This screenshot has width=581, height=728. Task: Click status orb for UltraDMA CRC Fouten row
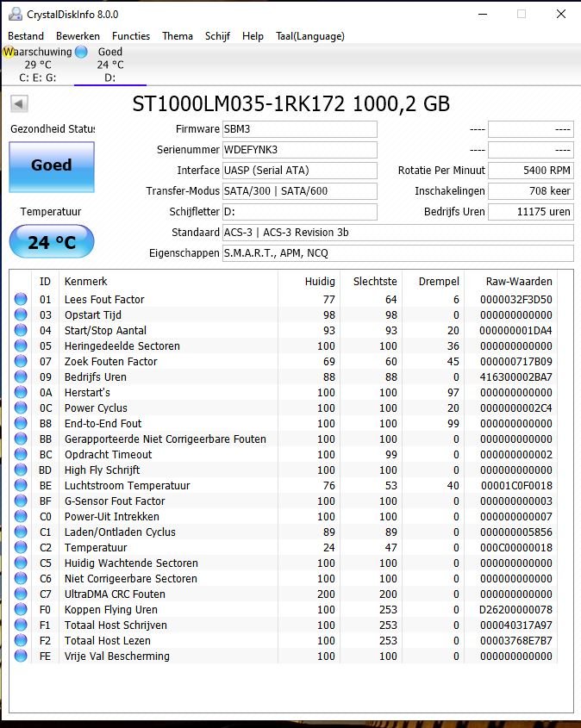pos(21,594)
